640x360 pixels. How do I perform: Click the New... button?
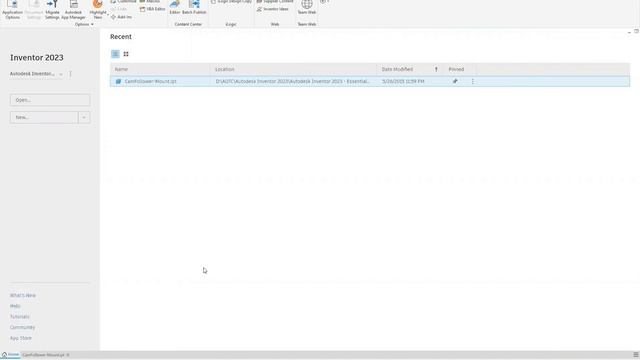point(44,118)
